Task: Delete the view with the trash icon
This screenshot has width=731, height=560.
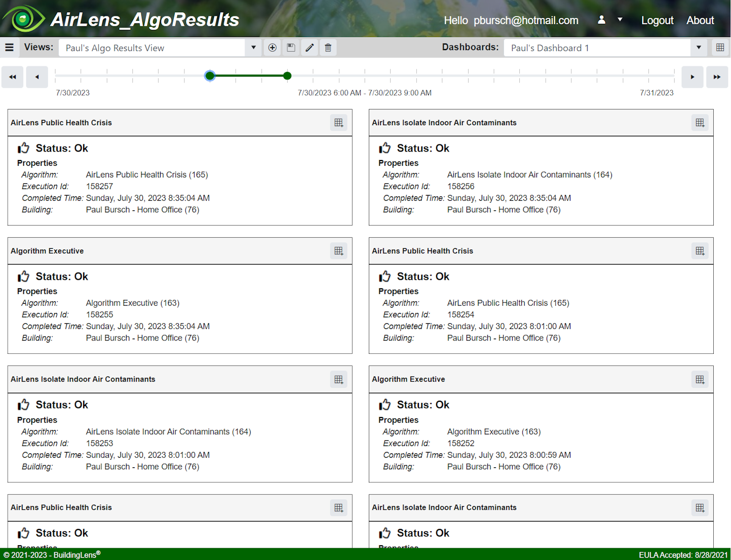Action: pos(328,48)
